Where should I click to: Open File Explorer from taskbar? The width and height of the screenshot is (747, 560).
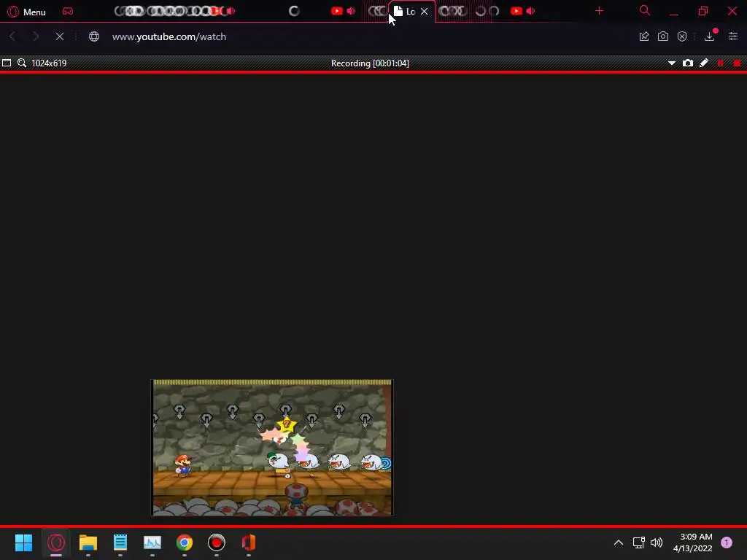pos(88,542)
